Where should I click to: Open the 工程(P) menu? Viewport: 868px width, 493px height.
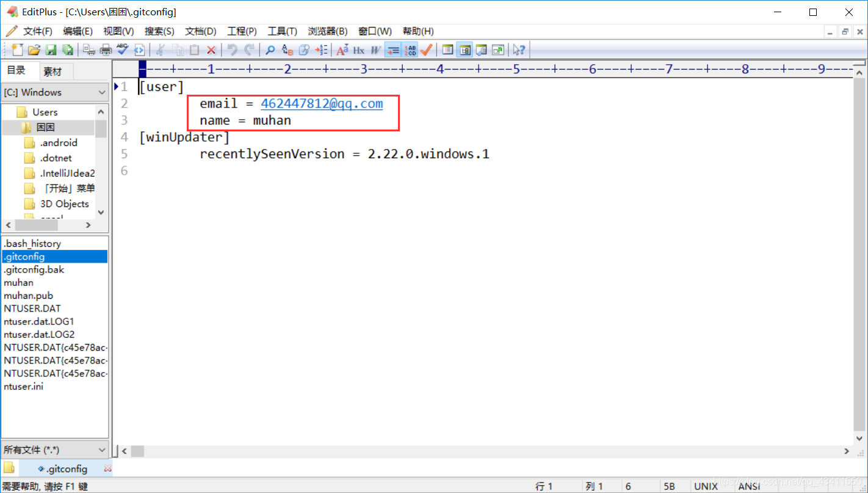pyautogui.click(x=242, y=31)
